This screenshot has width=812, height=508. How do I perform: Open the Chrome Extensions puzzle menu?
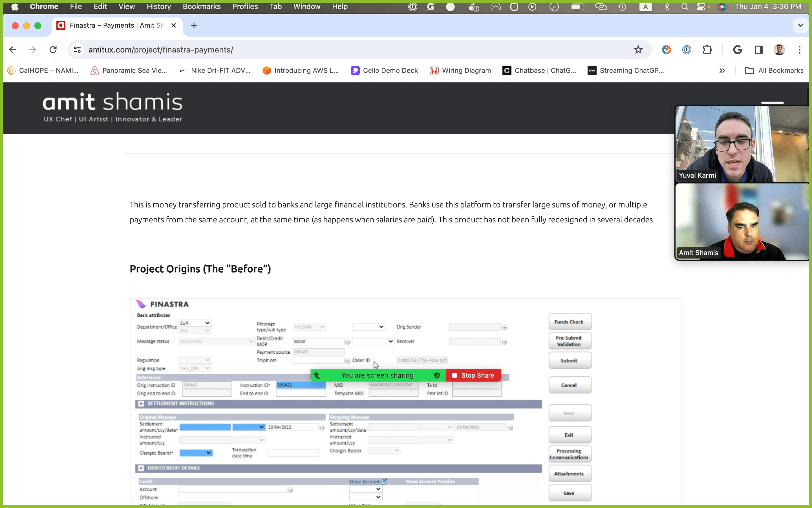[707, 50]
